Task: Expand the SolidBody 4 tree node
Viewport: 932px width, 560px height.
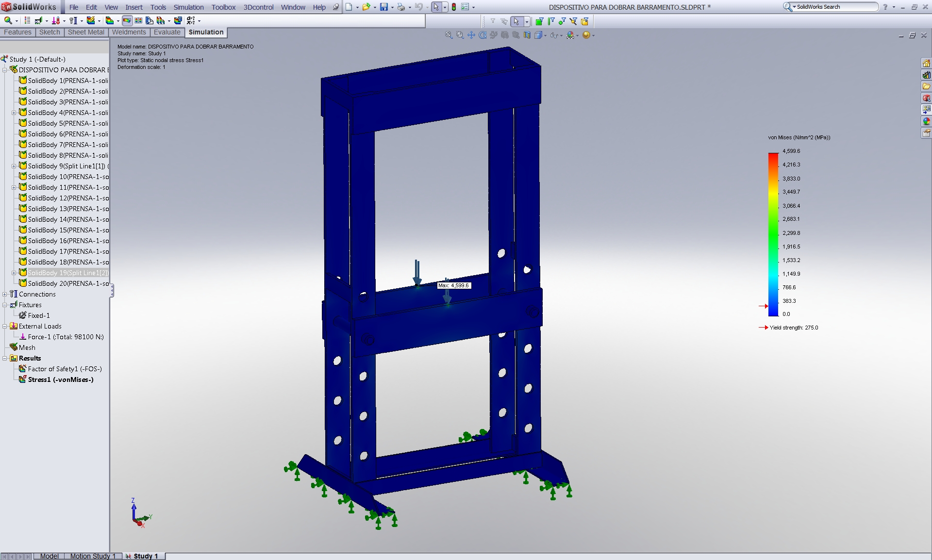Action: tap(14, 113)
